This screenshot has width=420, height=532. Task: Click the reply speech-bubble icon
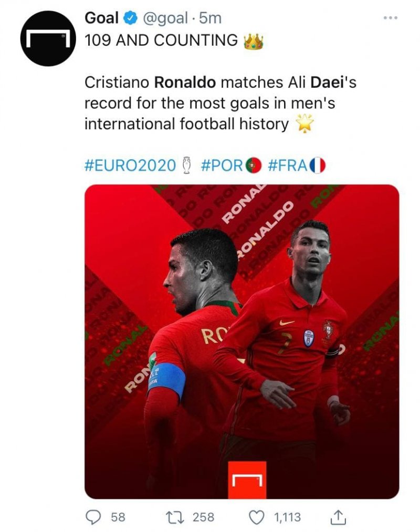pos(94,518)
